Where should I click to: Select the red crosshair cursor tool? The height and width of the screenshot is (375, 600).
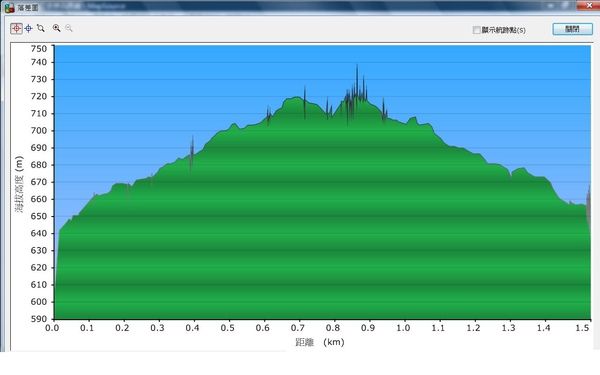click(x=16, y=28)
